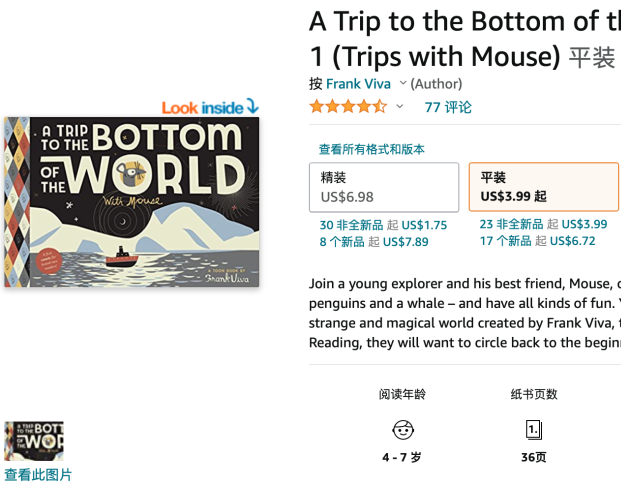Open the Frank Viva author link
The width and height of the screenshot is (621, 485).
(357, 83)
